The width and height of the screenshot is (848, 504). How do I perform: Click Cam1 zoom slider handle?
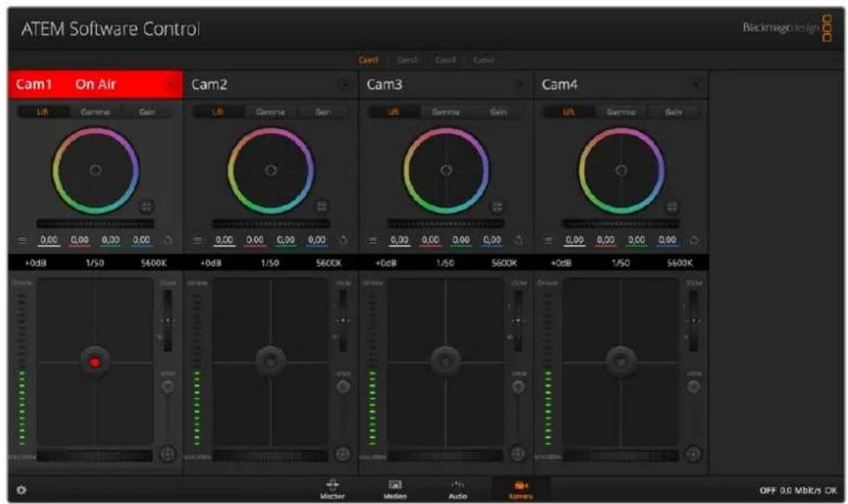(x=168, y=320)
